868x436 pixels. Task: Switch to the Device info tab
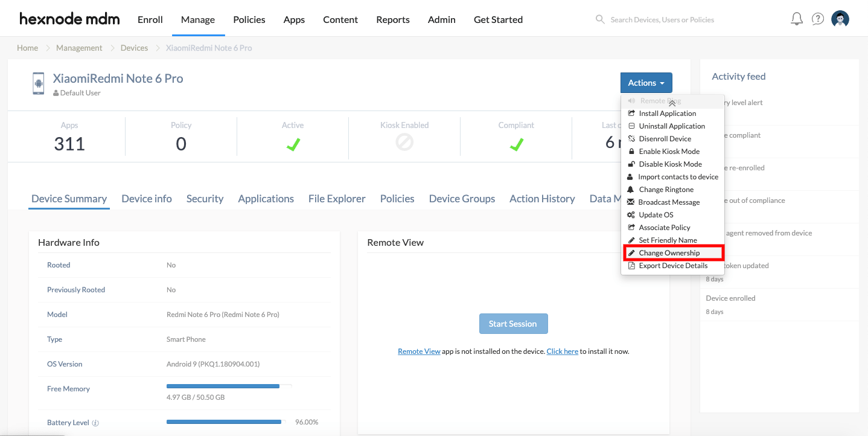click(x=147, y=199)
